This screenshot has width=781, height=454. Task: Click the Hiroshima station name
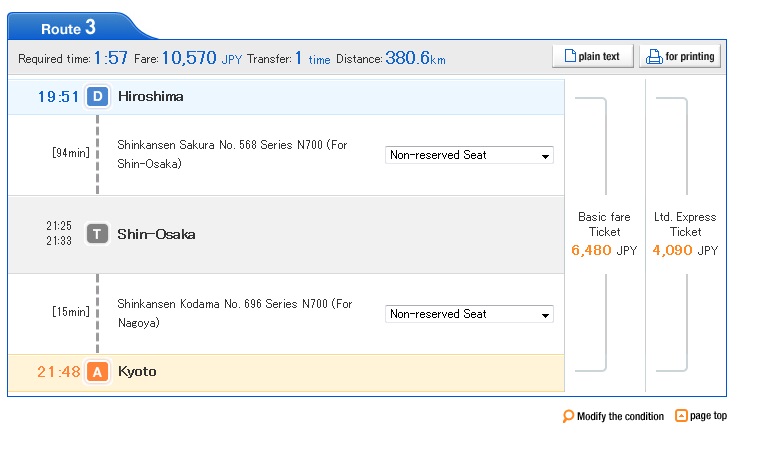(x=150, y=96)
